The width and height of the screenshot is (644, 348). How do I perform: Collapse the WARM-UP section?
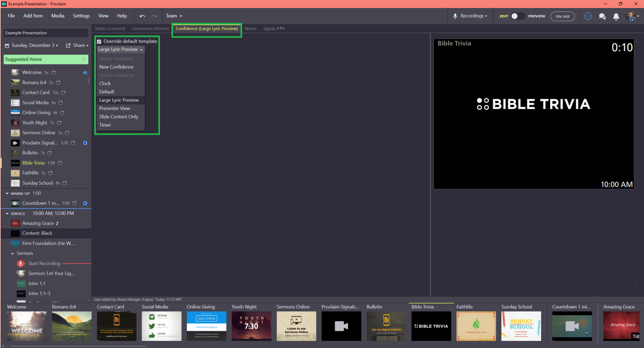[x=7, y=194]
